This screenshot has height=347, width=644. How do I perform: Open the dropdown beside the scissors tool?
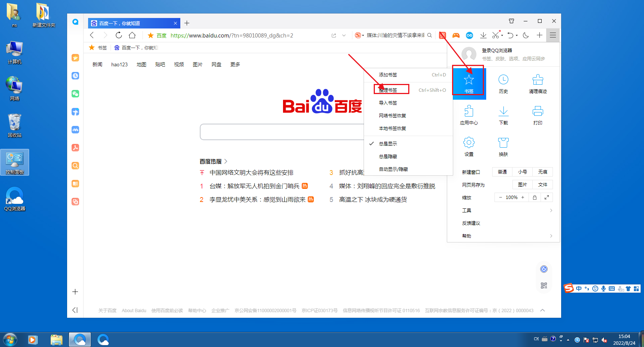coord(502,36)
